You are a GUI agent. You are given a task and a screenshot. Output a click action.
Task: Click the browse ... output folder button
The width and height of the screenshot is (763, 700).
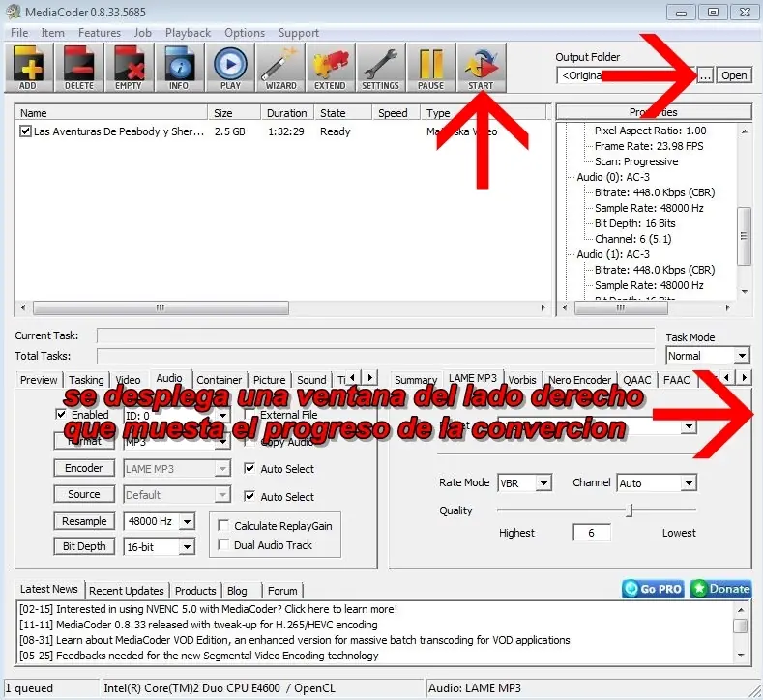705,75
